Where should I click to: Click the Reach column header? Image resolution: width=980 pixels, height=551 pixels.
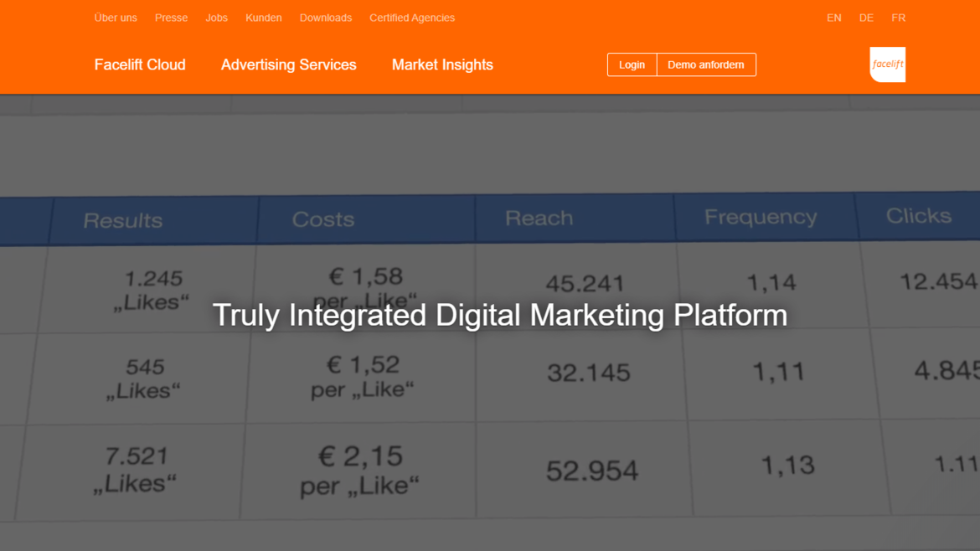(x=539, y=218)
